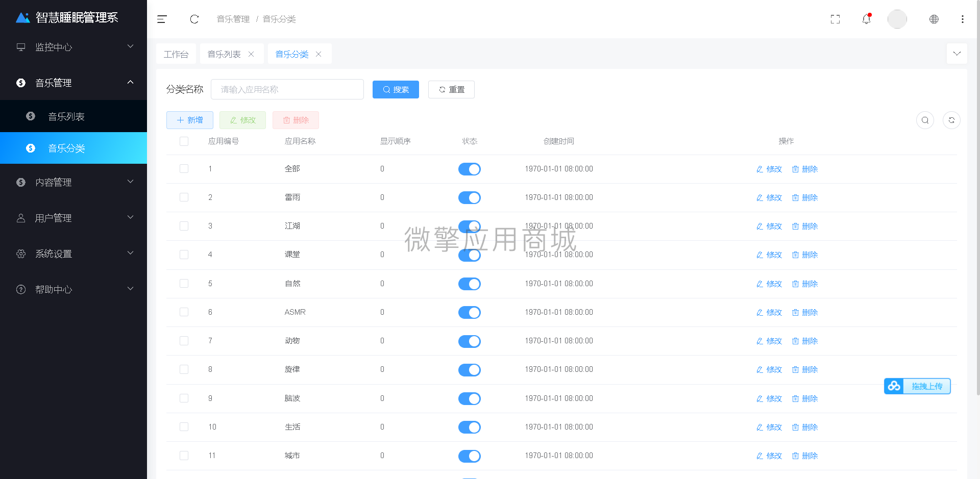Click the gear icon beside 系统设置
Image resolution: width=980 pixels, height=479 pixels.
click(21, 254)
